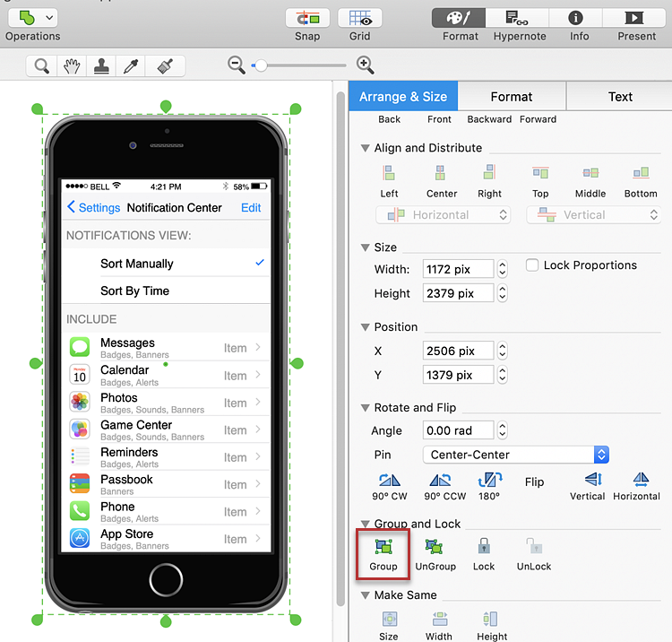672x642 pixels.
Task: Click the Angle stepper arrows
Action: click(503, 430)
